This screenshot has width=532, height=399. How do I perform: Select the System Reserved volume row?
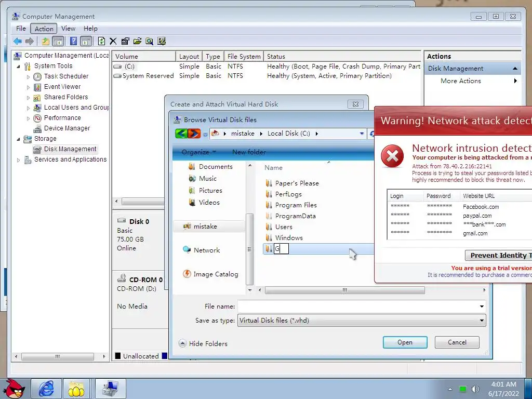click(x=267, y=76)
